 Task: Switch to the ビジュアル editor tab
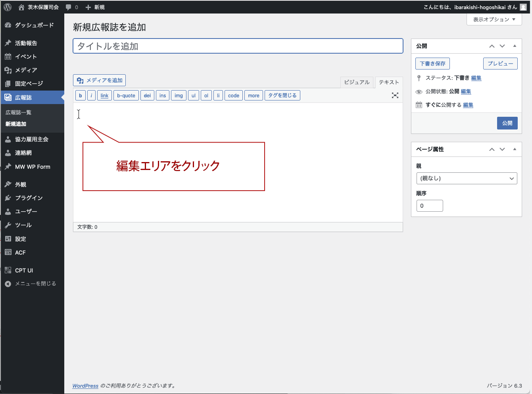pos(357,82)
